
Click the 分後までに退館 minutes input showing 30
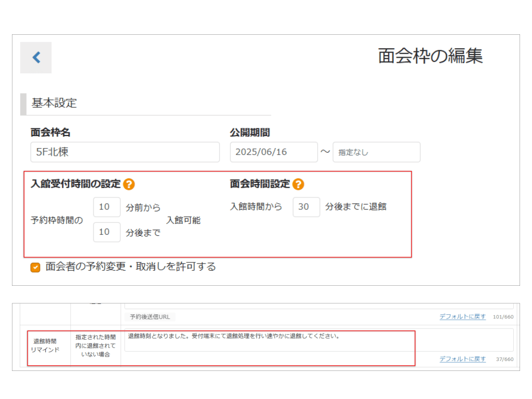point(306,207)
